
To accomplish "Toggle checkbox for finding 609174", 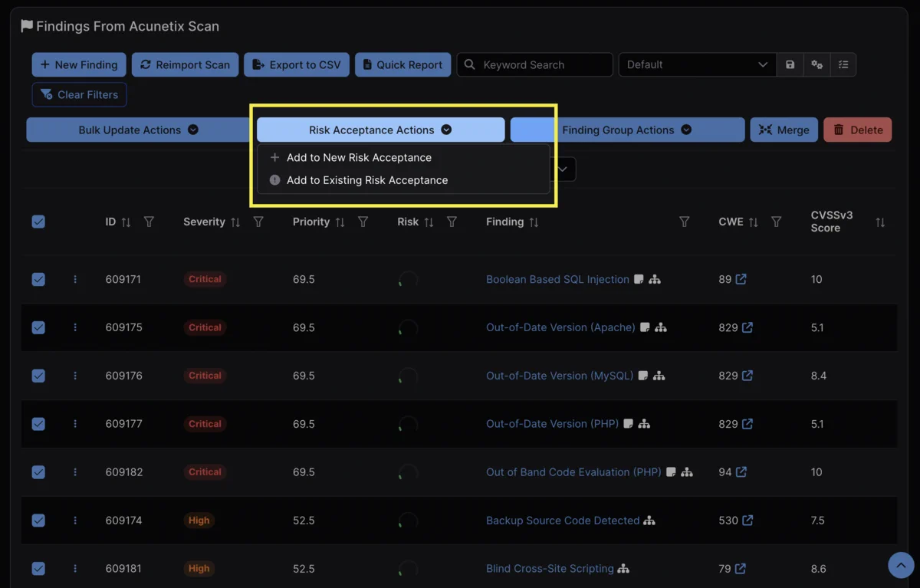I will tap(38, 521).
